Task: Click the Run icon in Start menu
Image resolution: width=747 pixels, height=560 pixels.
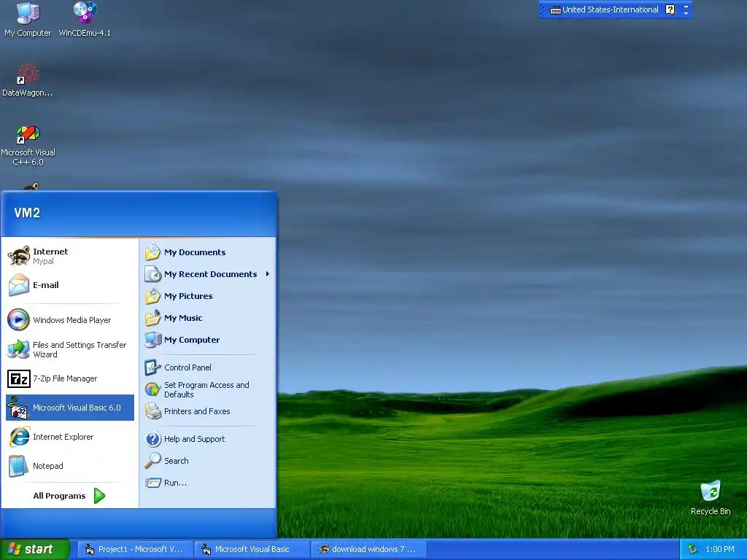Action: (153, 483)
